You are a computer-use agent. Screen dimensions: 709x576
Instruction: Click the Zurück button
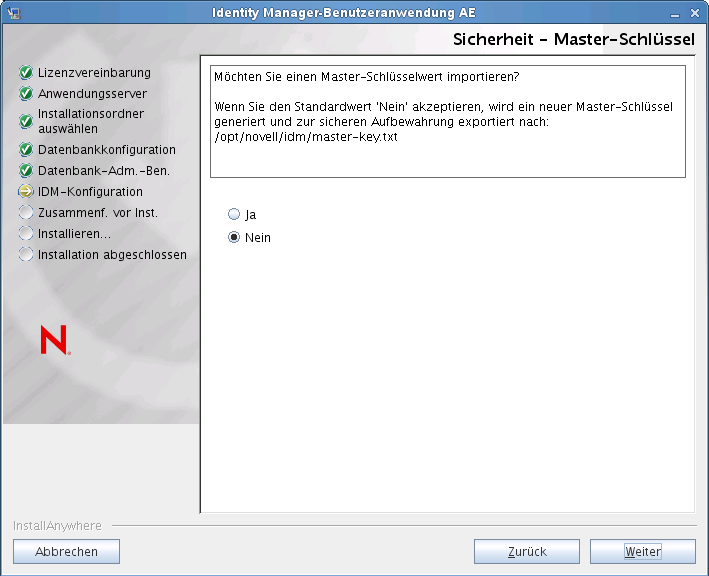click(527, 552)
